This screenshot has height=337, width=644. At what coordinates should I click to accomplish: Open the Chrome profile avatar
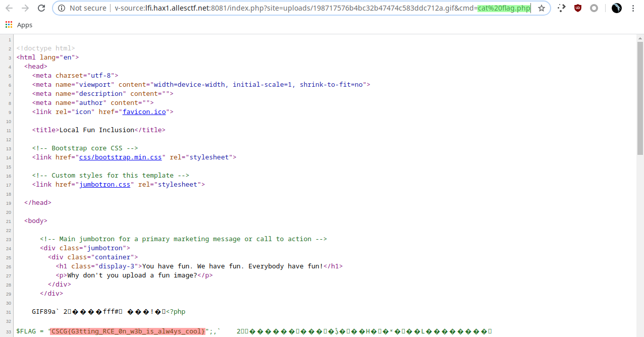616,8
